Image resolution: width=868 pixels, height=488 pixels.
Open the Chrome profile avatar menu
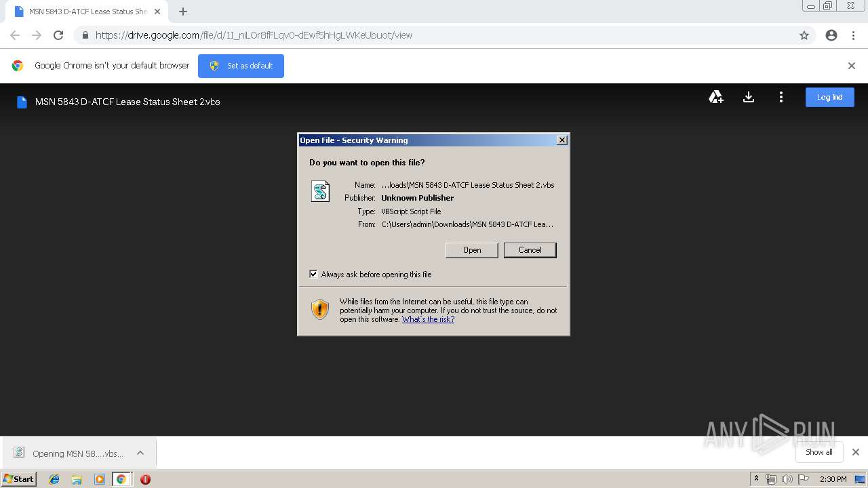831,35
